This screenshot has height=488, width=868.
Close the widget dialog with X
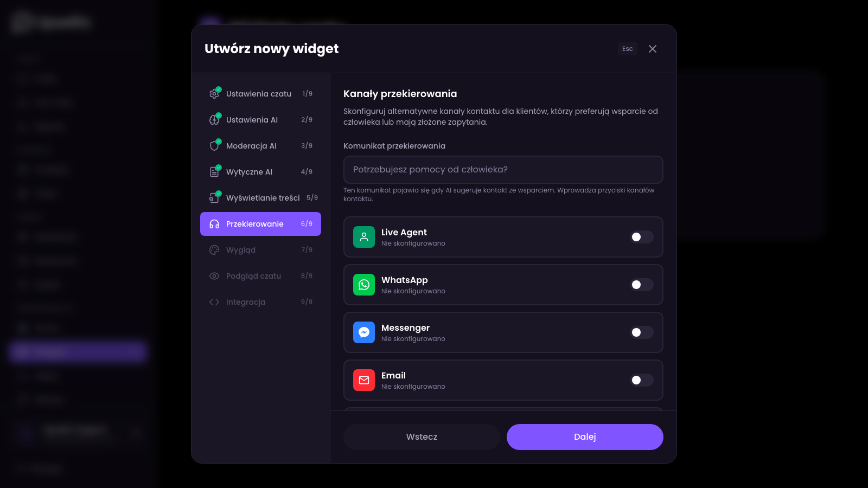[653, 49]
